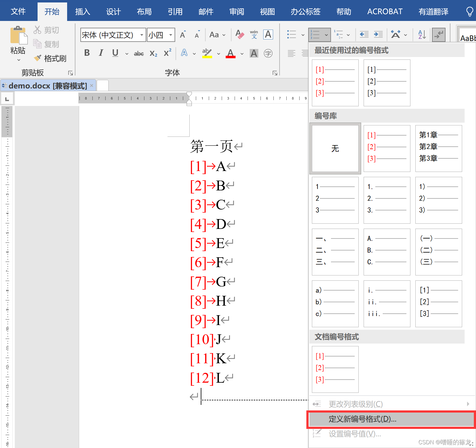Screen dimensions: 476x448
Task: Expand highlight color dropdown arrow
Action: click(219, 54)
